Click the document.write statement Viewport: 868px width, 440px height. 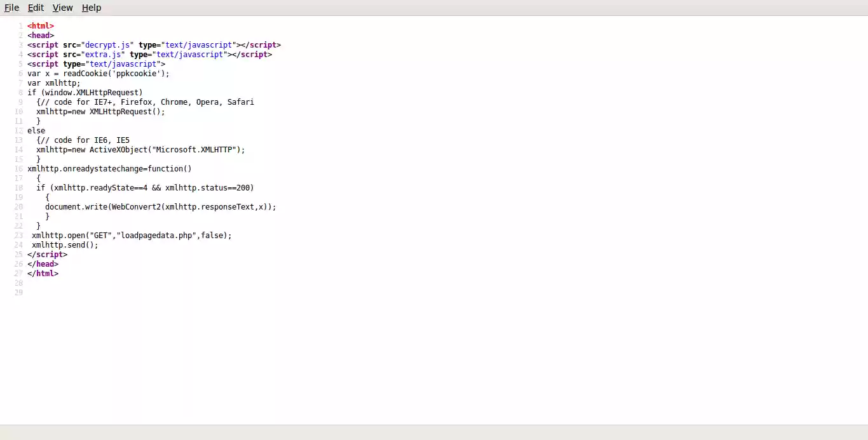point(159,206)
